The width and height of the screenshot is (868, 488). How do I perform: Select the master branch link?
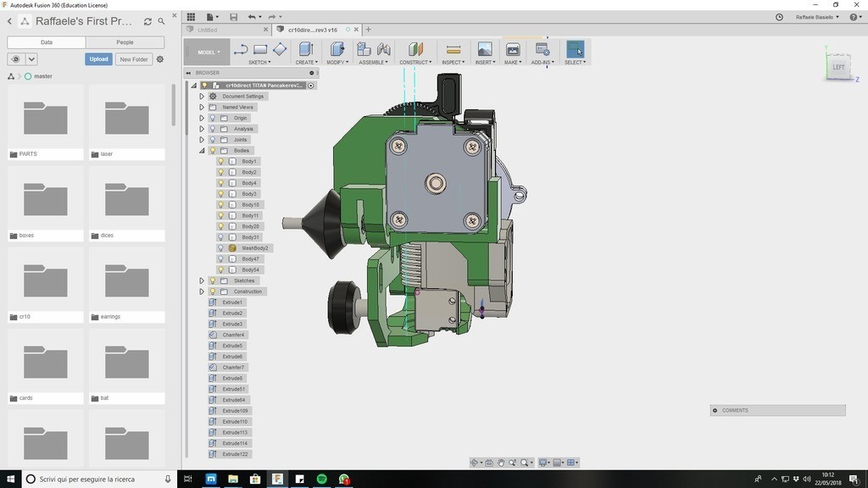tap(43, 76)
